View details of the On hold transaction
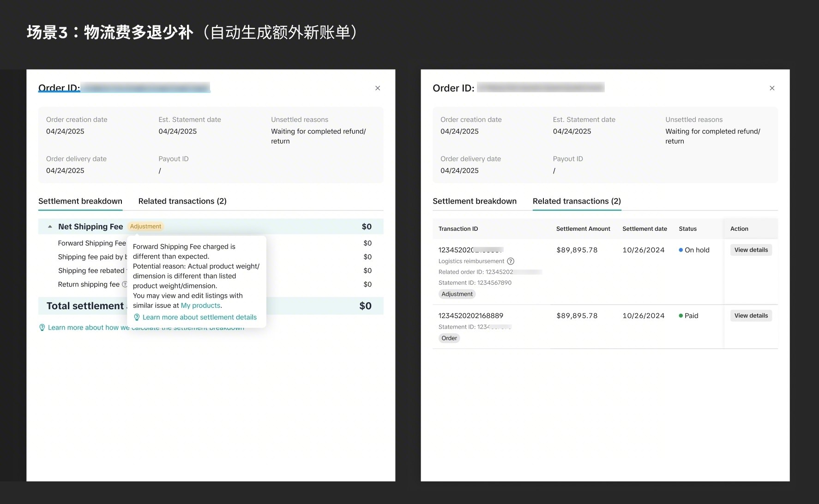Viewport: 819px width, 504px height. (751, 250)
